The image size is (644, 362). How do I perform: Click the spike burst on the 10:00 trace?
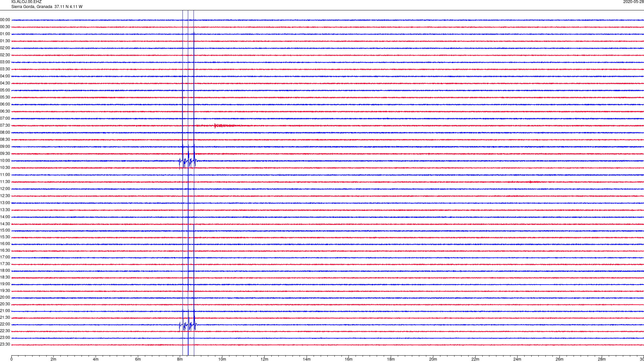pos(188,161)
